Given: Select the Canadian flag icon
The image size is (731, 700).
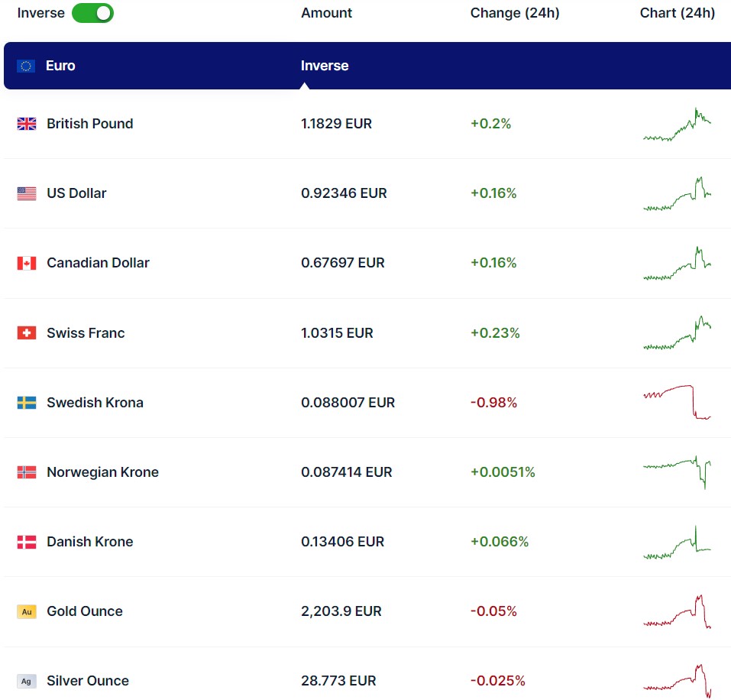Looking at the screenshot, I should [27, 263].
